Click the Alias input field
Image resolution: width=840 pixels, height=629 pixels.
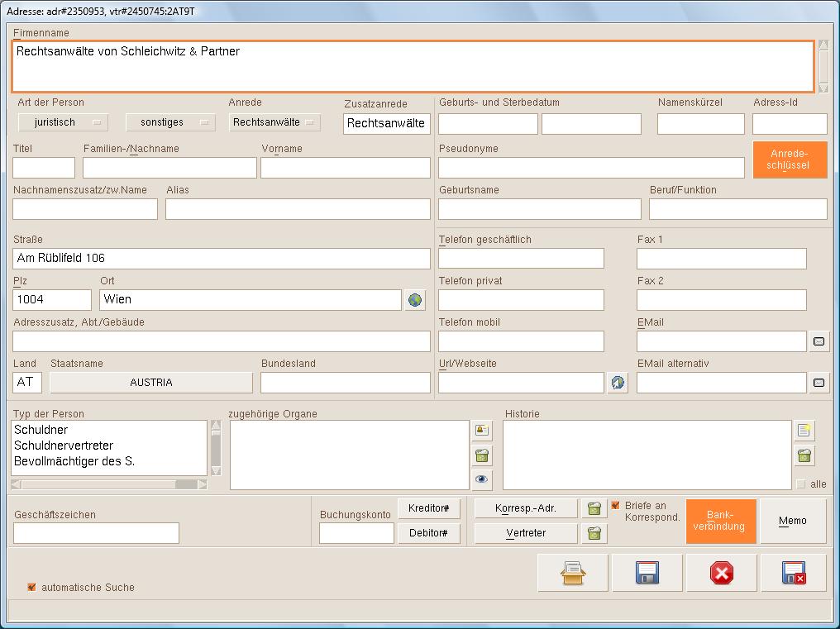click(298, 209)
